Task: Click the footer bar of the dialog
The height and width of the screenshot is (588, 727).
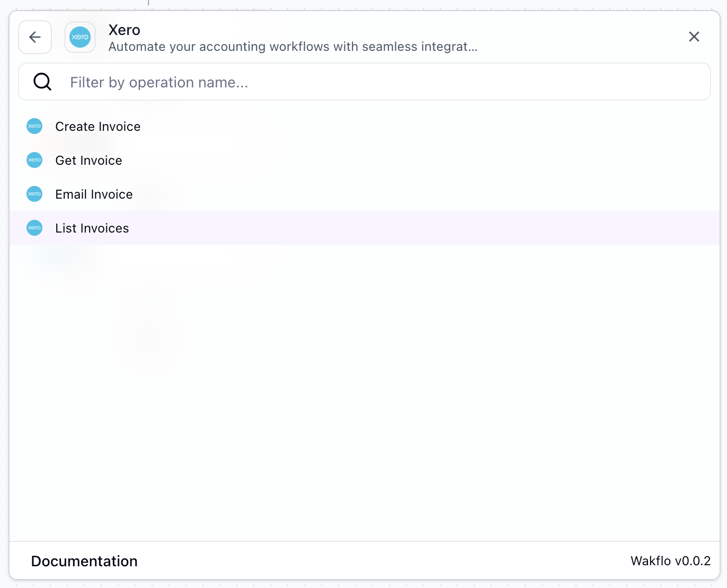Action: (x=363, y=560)
